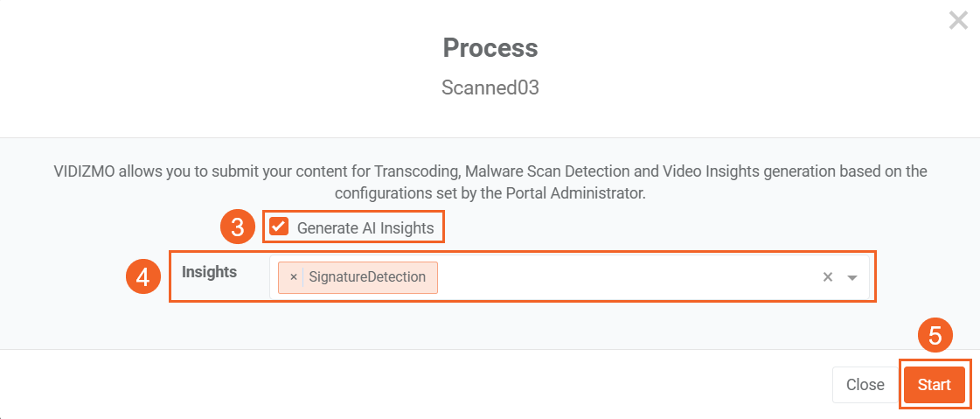Viewport: 980px width, 419px height.
Task: Remove the SignatureDetection tag using its x
Action: coord(293,277)
